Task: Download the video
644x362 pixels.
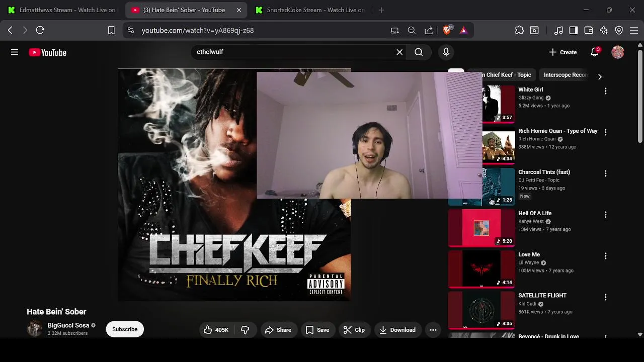Action: (397, 330)
